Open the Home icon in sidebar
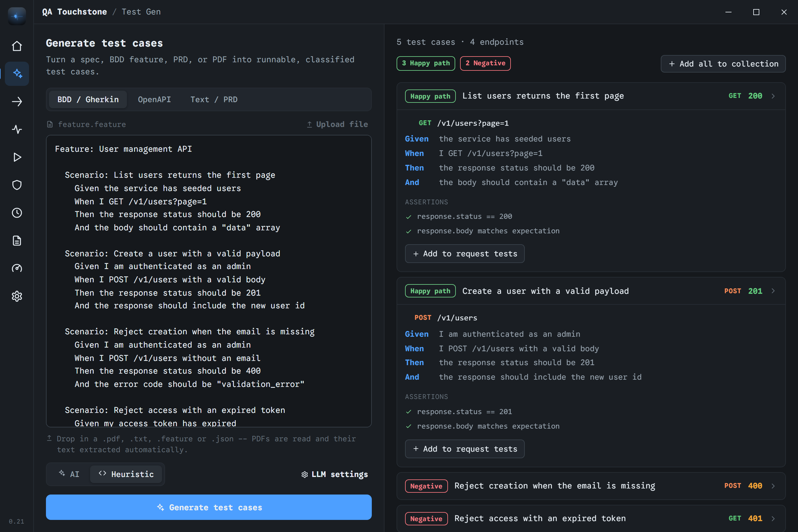Image resolution: width=798 pixels, height=532 pixels. click(x=17, y=46)
